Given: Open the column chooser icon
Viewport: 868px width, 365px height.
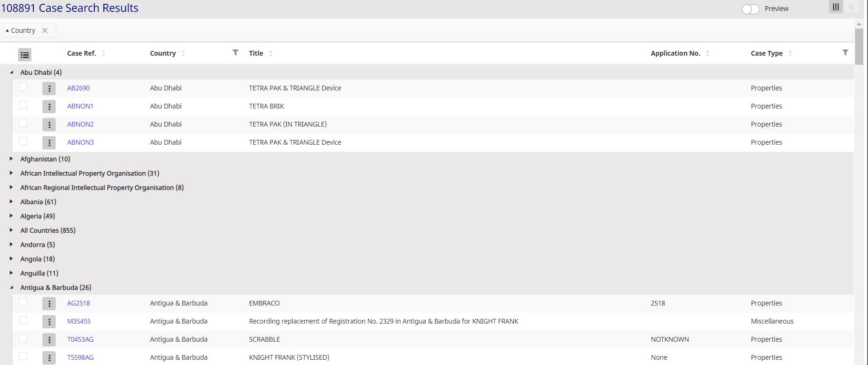Looking at the screenshot, I should pyautogui.click(x=836, y=7).
